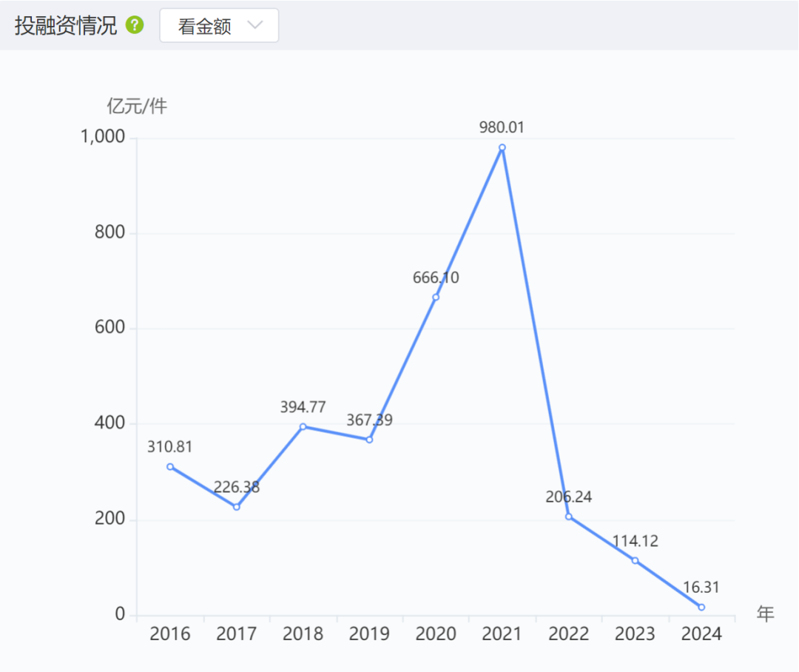Click the 2017 x-axis label
799x672 pixels.
coord(237,634)
